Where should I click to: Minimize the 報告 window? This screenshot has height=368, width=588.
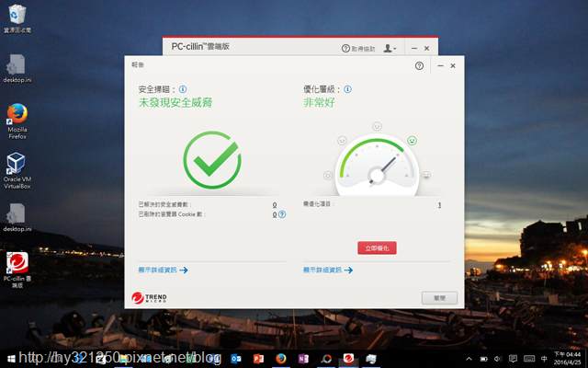click(x=441, y=65)
